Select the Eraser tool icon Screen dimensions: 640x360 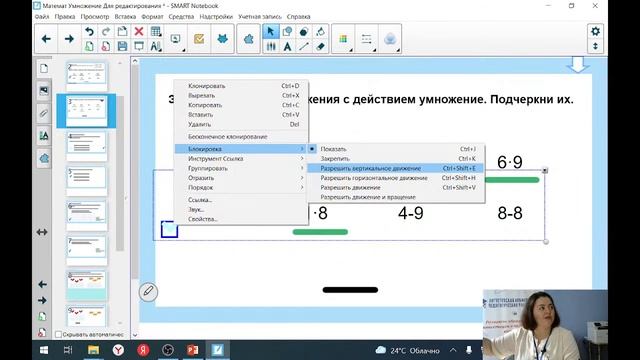click(320, 47)
